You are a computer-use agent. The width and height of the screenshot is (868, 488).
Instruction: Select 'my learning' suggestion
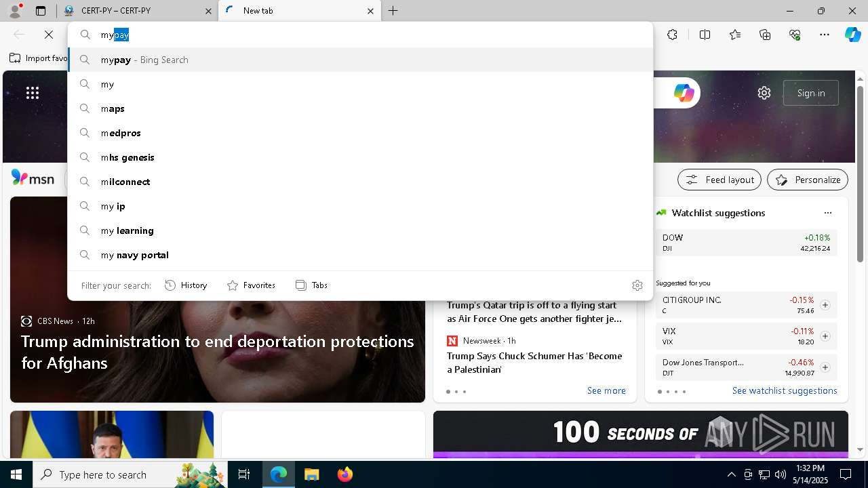pos(360,230)
